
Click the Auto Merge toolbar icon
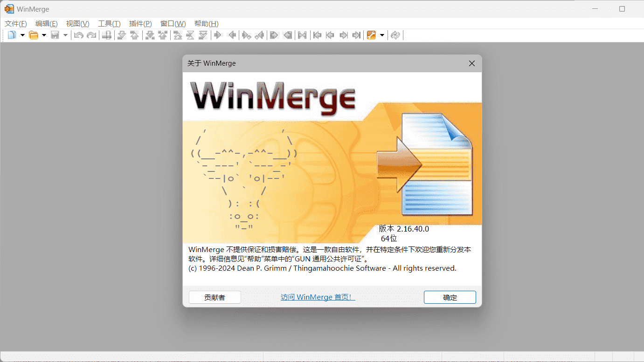coord(302,35)
